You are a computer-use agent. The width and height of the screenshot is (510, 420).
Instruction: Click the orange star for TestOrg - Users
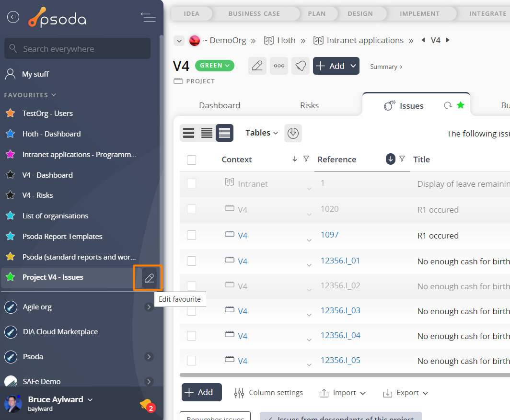click(x=11, y=113)
